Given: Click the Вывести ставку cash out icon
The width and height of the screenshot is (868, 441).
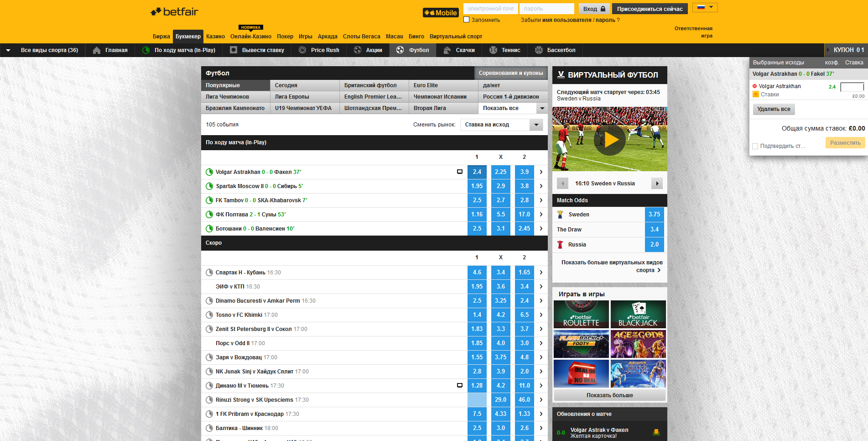Looking at the screenshot, I should (x=234, y=50).
